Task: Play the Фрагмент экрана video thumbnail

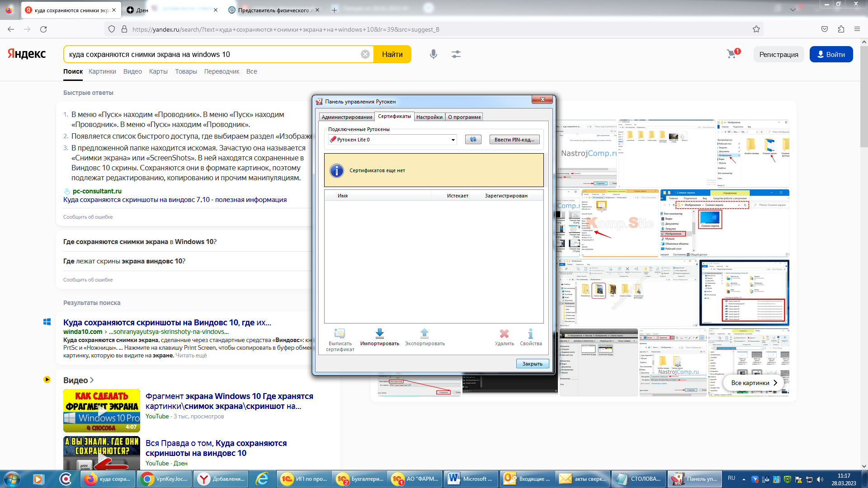Action: point(102,411)
